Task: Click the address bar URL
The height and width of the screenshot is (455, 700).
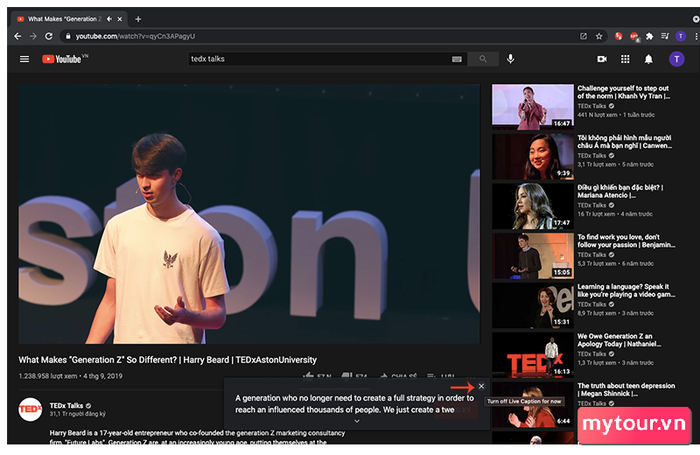Action: 135,36
